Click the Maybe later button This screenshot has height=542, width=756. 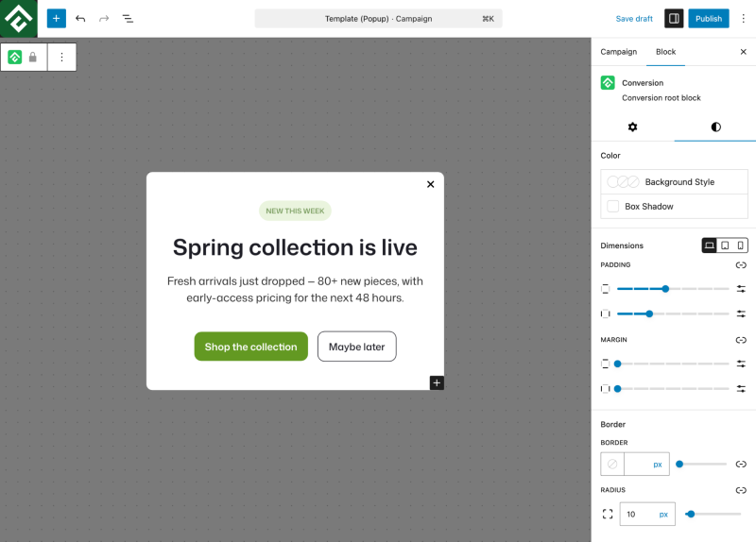click(x=357, y=347)
